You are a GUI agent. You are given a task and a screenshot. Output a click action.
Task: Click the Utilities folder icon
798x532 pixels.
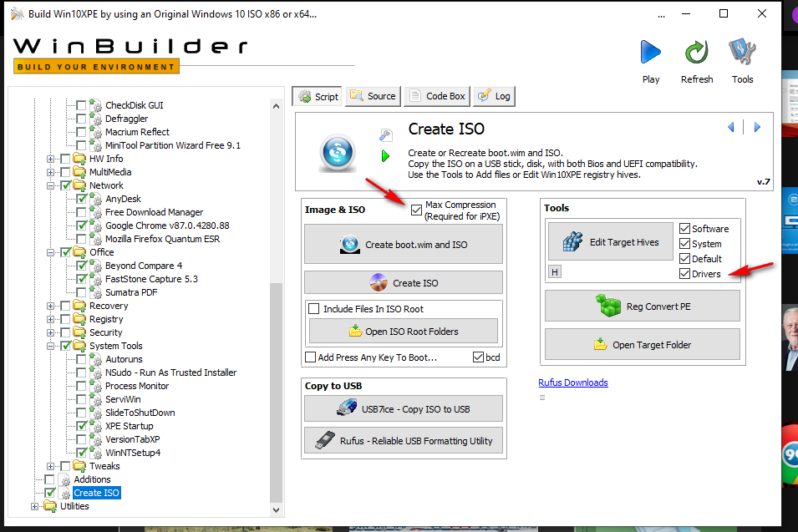(50, 506)
